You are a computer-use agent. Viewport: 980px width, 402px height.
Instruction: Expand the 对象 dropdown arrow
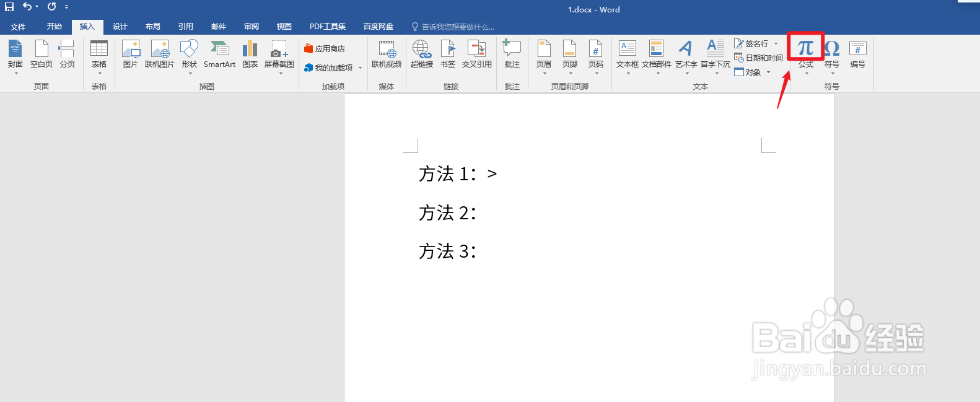pos(768,72)
